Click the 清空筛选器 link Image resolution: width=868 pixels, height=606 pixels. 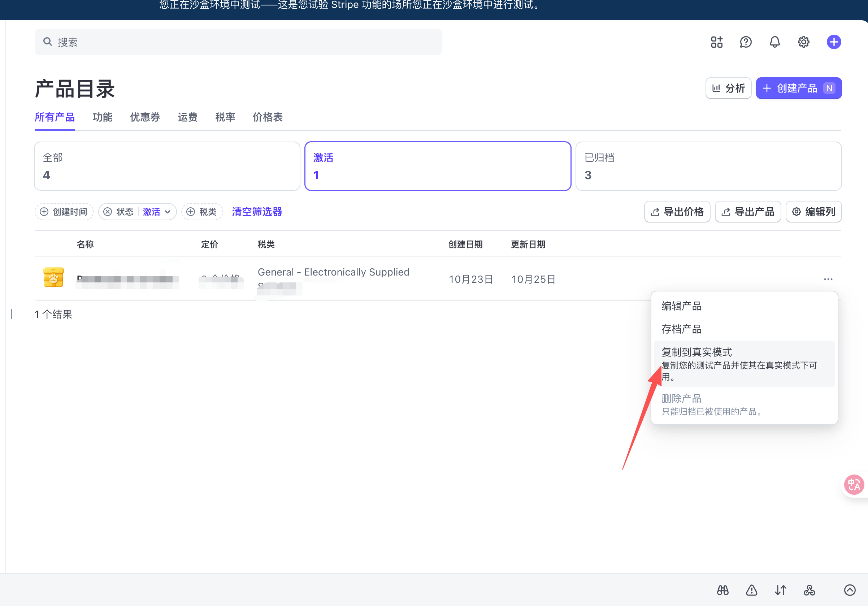[257, 212]
